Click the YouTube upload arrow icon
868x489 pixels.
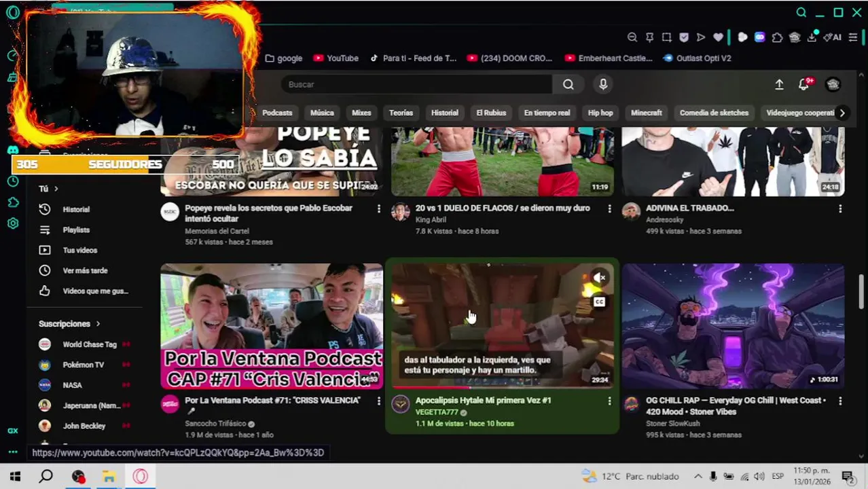click(x=779, y=84)
